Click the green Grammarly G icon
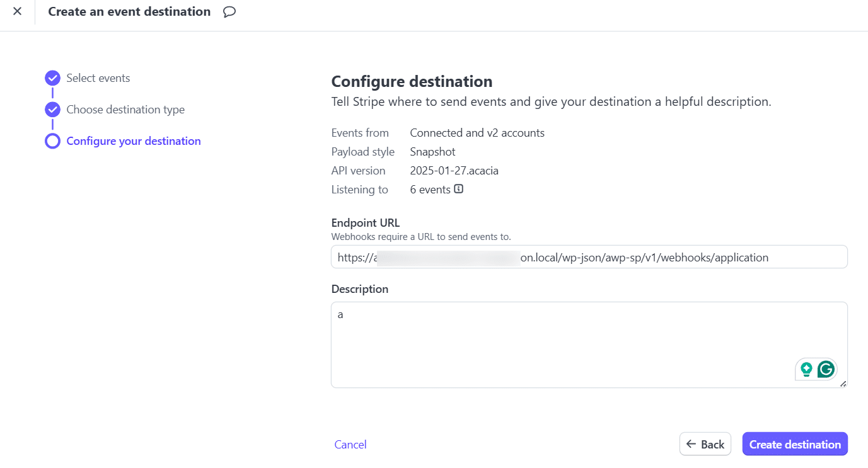Screen dimensions: 868x468 826,369
